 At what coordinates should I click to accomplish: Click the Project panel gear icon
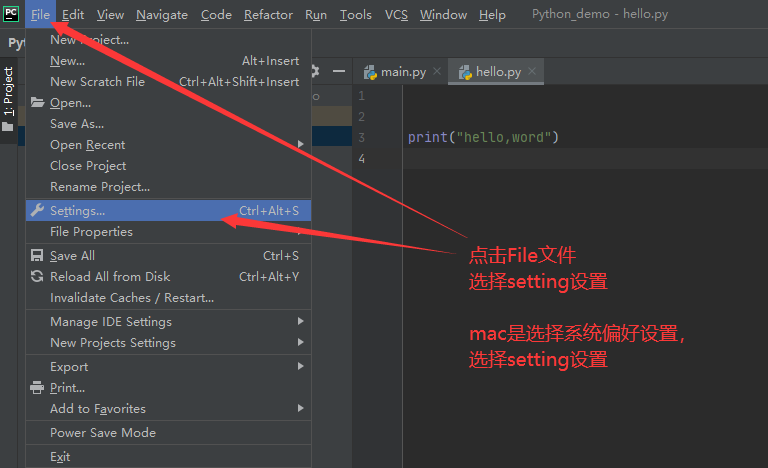(315, 72)
